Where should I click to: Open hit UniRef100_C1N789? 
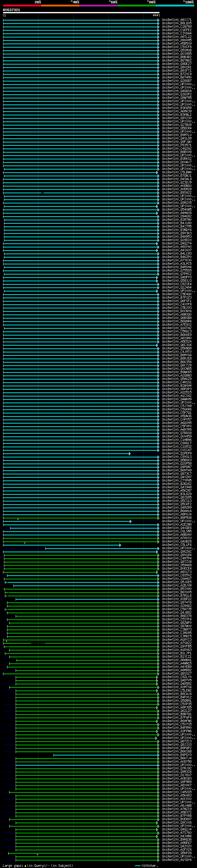(177, 26)
